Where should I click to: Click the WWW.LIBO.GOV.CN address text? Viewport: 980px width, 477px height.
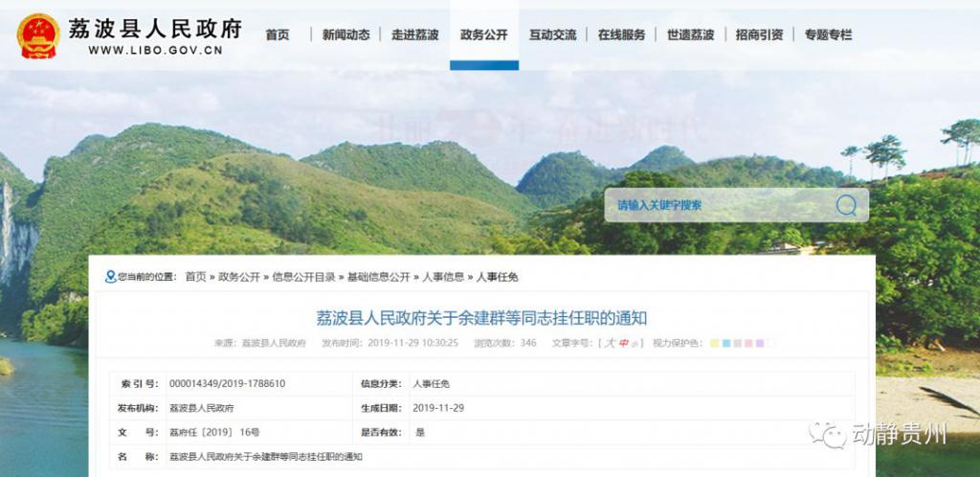coord(155,51)
